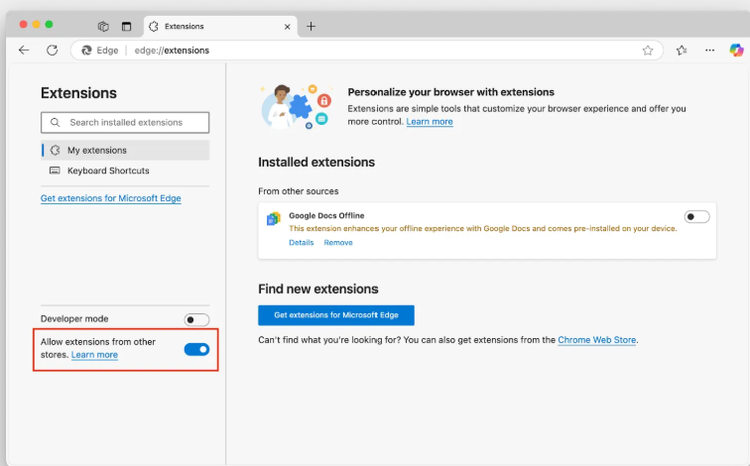750x466 pixels.
Task: Click the Google Docs Offline extension icon
Action: 273,218
